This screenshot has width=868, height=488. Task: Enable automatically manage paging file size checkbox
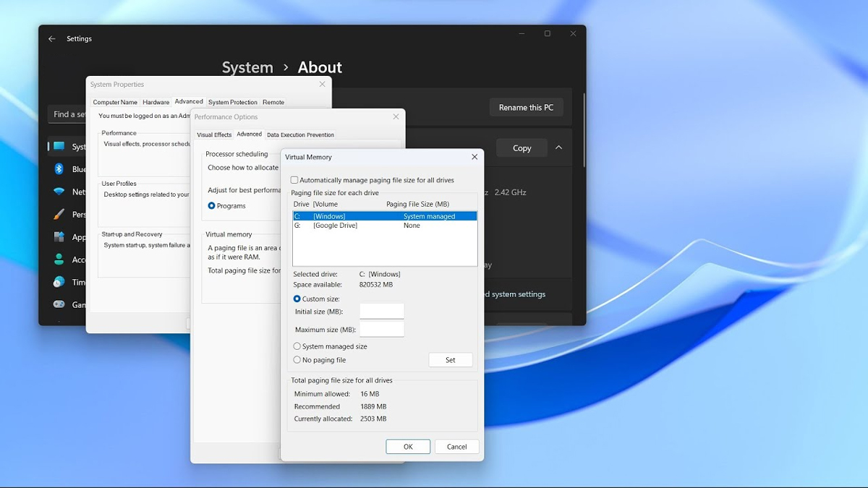pos(294,180)
